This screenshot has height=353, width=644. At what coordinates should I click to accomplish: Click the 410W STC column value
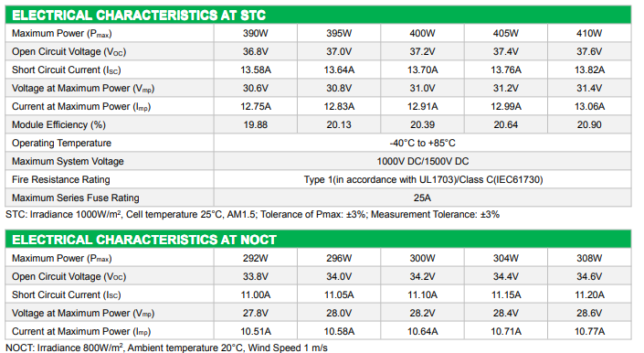coord(589,33)
